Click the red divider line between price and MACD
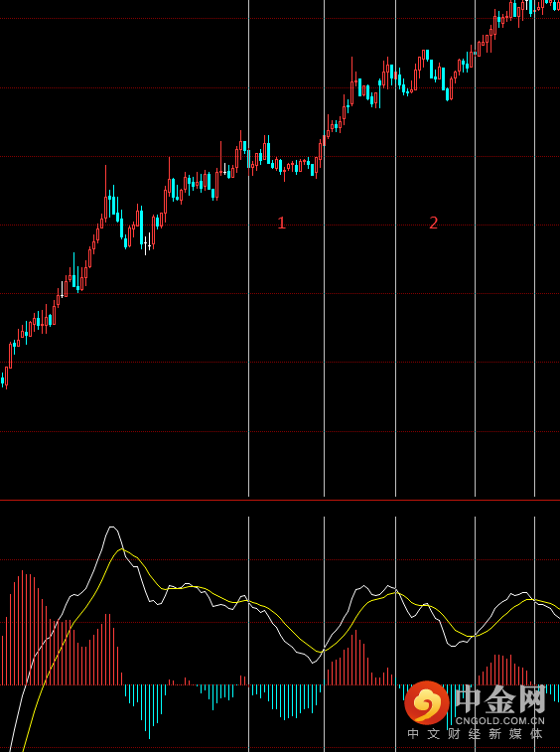 click(280, 501)
